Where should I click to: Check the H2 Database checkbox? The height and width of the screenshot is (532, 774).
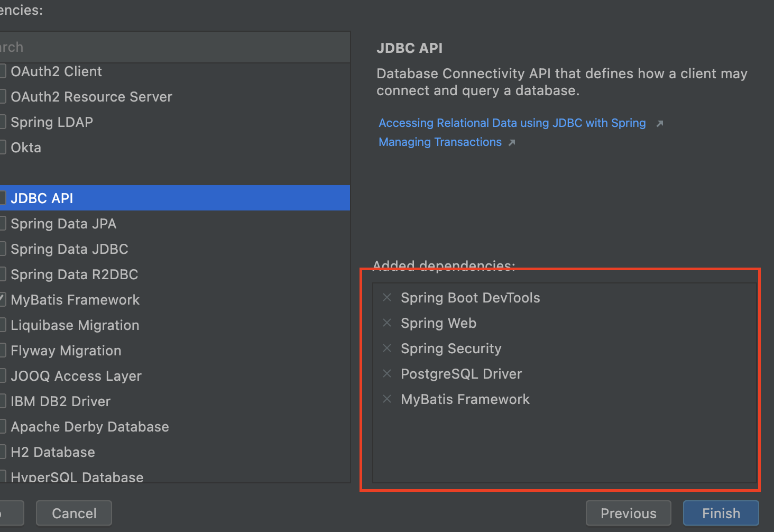coord(2,452)
